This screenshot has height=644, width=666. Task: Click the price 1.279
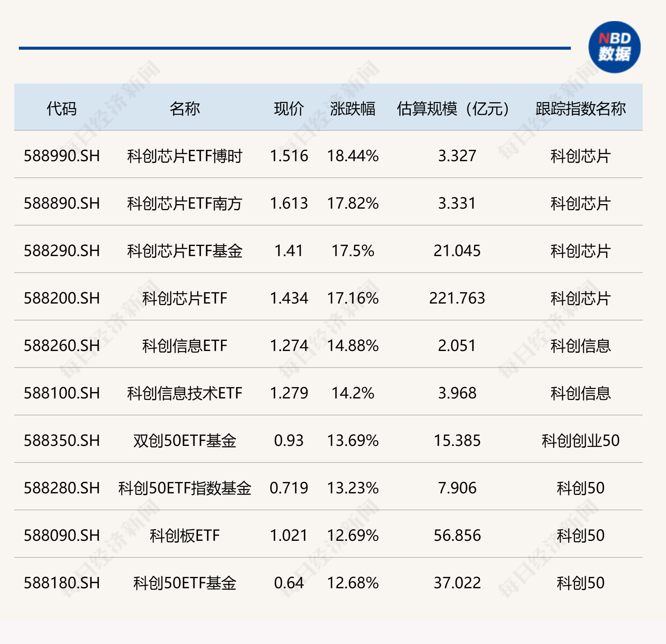289,393
